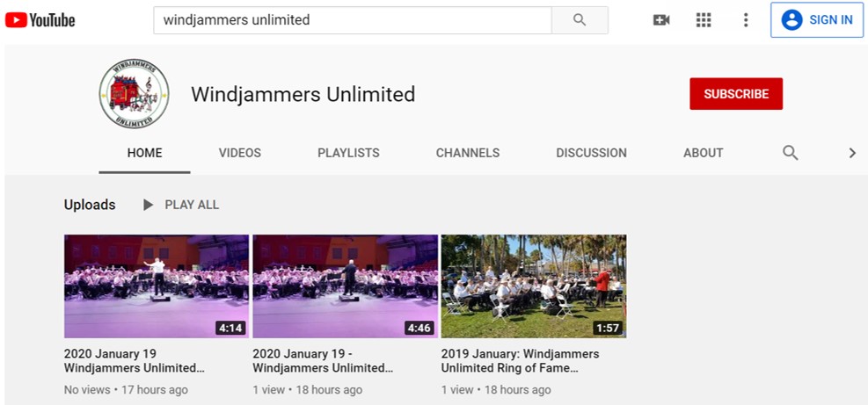868x405 pixels.
Task: Click the Windjammers Unlimited channel avatar
Action: pos(134,93)
